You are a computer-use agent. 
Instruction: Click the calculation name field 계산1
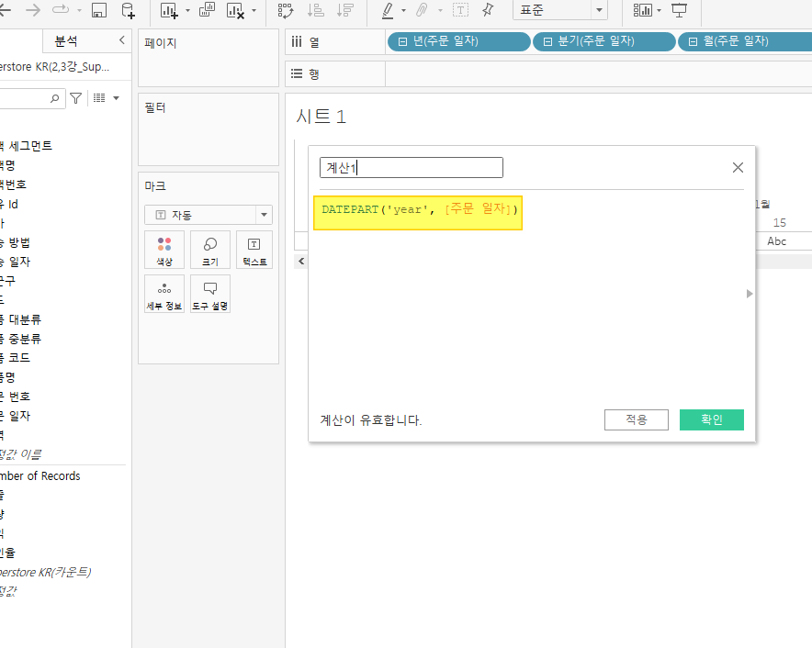412,168
